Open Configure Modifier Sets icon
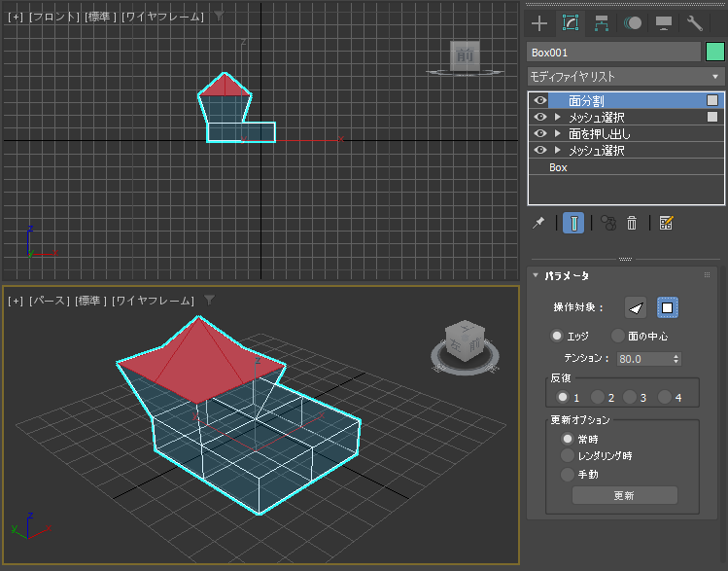 (x=666, y=224)
